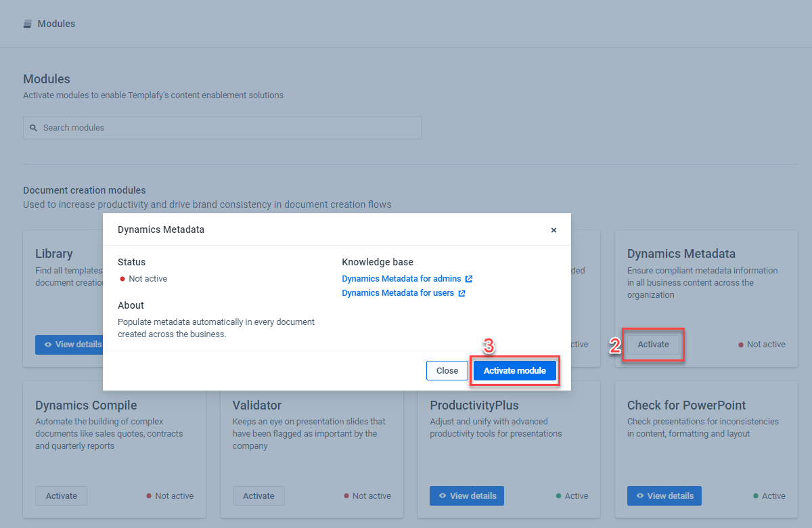Click the magnifying glass search icon
Viewport: 812px width, 528px height.
pos(33,128)
